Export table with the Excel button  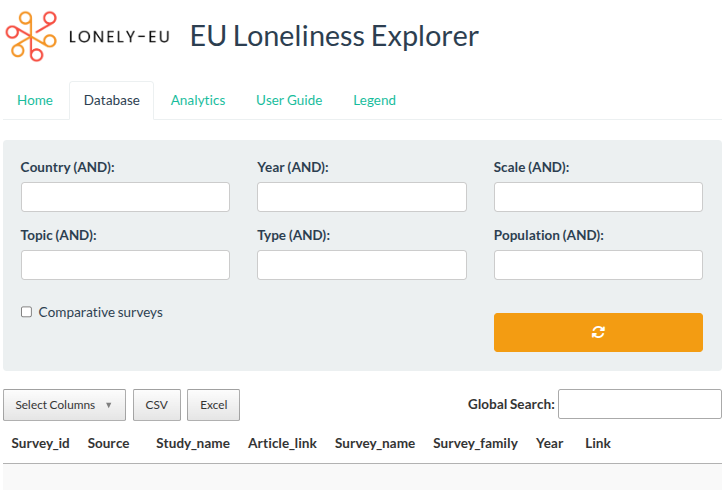pyautogui.click(x=213, y=405)
